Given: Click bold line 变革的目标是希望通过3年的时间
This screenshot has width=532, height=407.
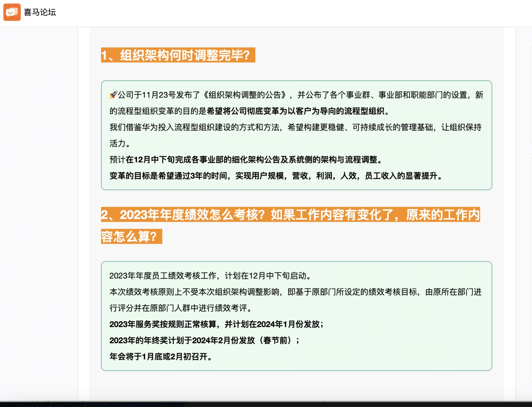Looking at the screenshot, I should [275, 176].
